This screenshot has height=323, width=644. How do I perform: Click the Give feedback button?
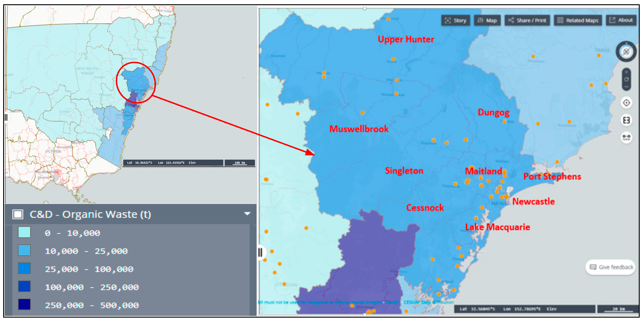611,267
